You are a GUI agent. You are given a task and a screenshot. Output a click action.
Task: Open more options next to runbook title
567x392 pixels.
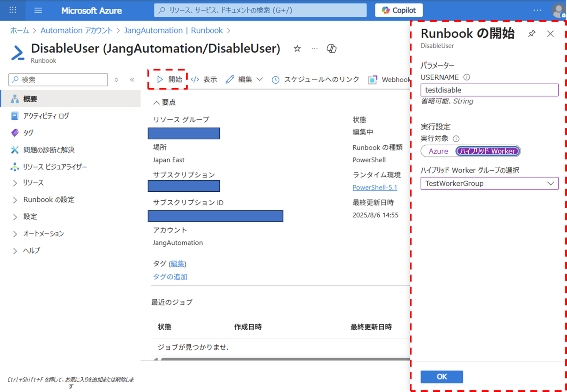tap(314, 49)
